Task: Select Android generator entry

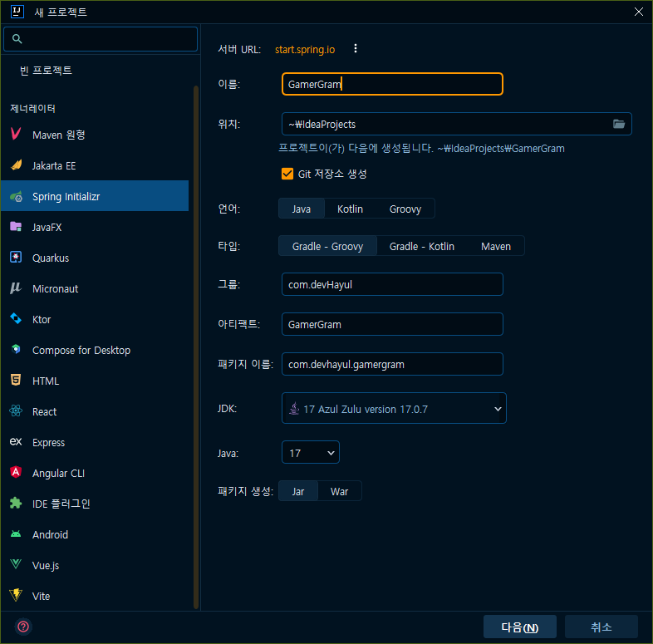Action: click(x=95, y=534)
